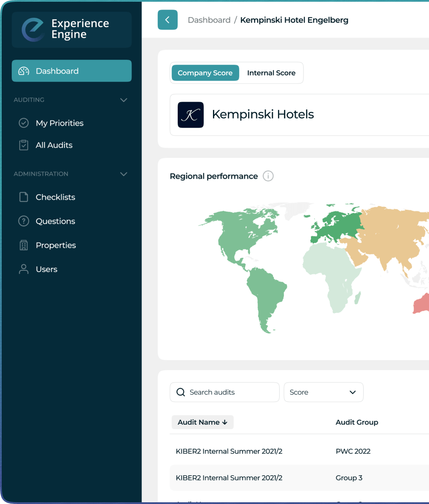This screenshot has width=429, height=504.
Task: Select the Checklists document icon
Action: [24, 197]
